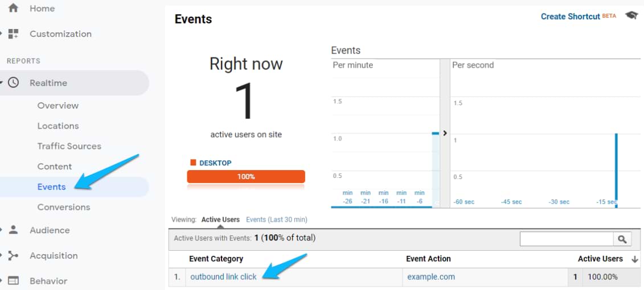Click the graduation cap education icon
Viewport: 644px width, 290px height.
631,16
